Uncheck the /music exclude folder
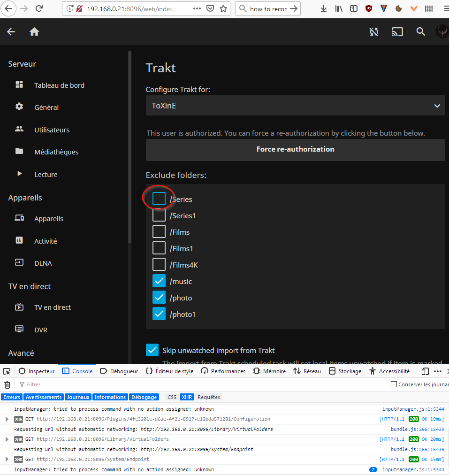 (x=159, y=281)
